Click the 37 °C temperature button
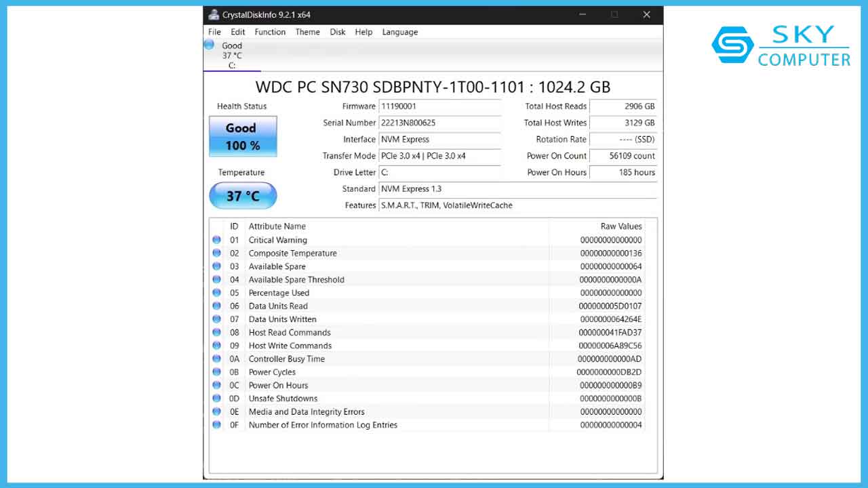This screenshot has width=868, height=488. point(243,196)
